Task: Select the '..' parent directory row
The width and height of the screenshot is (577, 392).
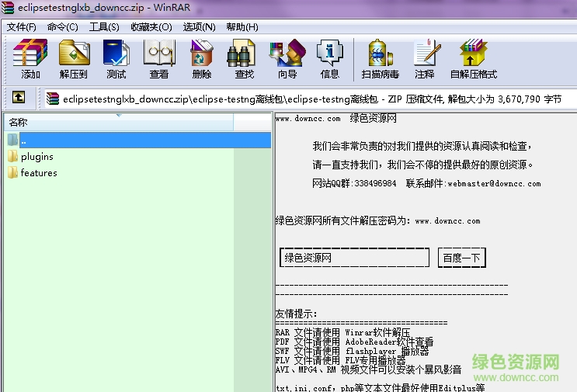Action: pos(139,140)
